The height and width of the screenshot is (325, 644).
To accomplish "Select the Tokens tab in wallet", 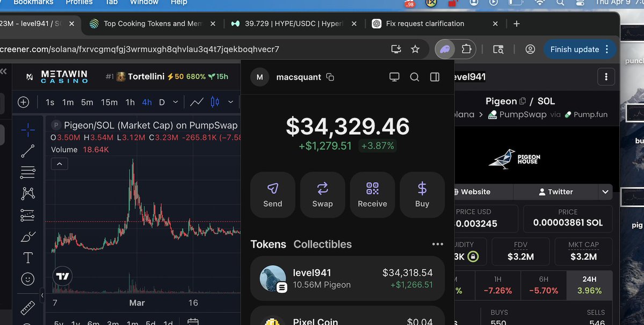I will pos(268,244).
